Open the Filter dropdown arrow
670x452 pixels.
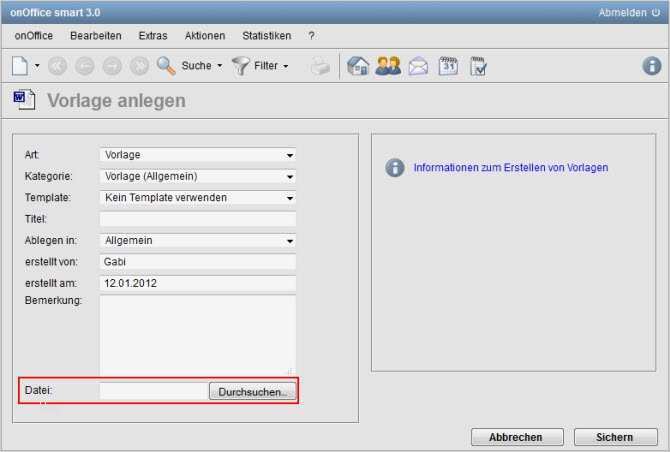pos(285,66)
